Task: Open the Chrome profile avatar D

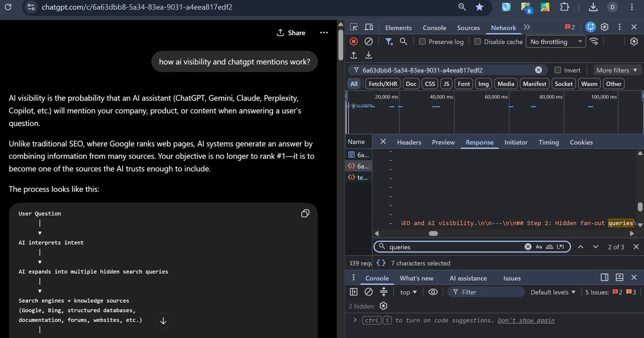Action: 612,7
